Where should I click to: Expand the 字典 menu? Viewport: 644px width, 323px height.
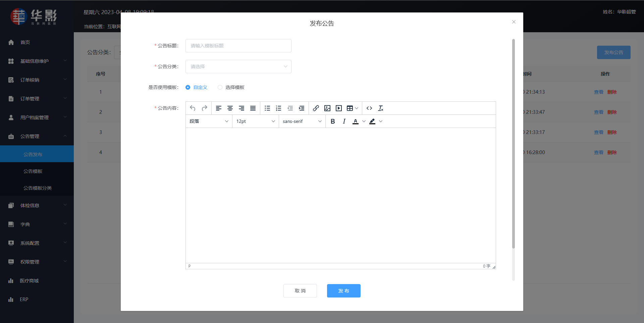pos(37,224)
